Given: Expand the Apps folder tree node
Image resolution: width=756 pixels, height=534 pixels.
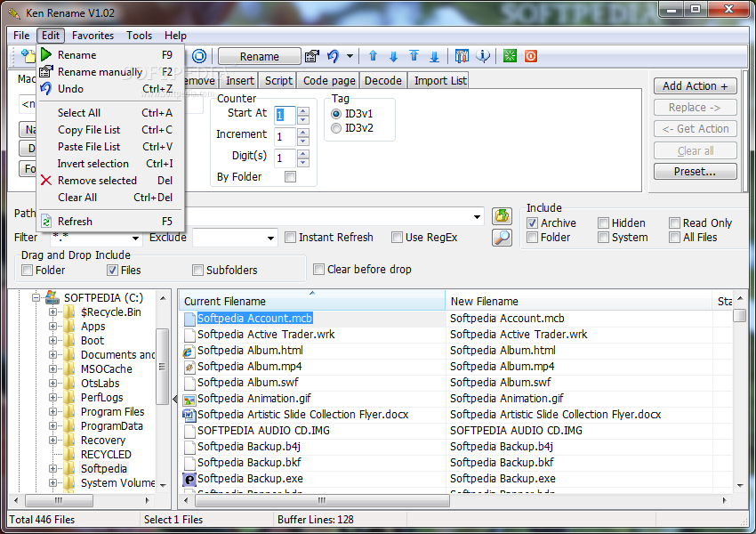Looking at the screenshot, I should 52,326.
